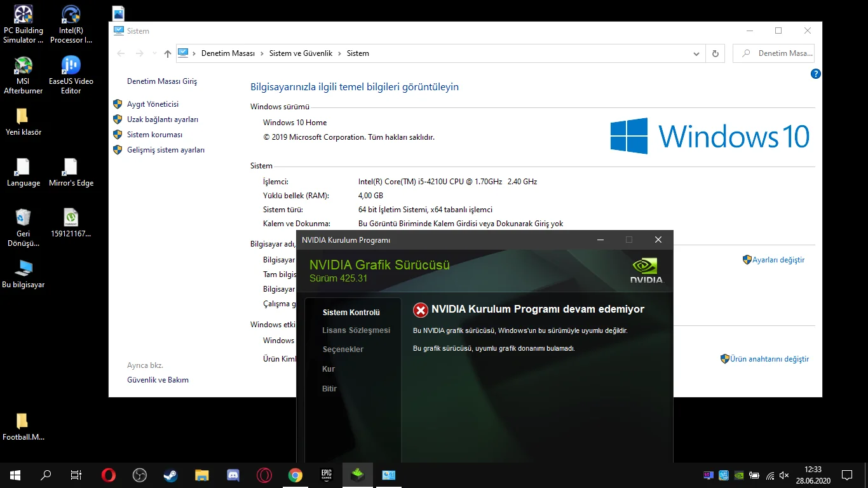Expand the chevron after Sistem ve Güvenlik
The image size is (868, 488).
[x=339, y=53]
